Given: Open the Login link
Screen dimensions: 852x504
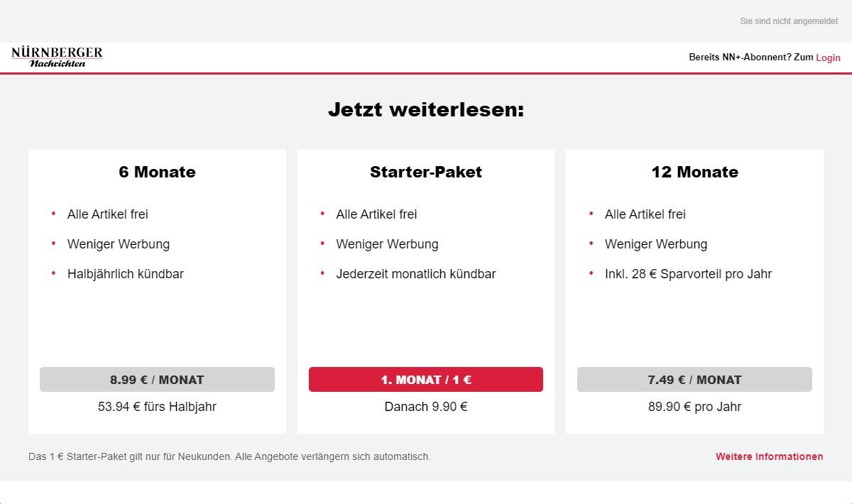Looking at the screenshot, I should [x=828, y=57].
